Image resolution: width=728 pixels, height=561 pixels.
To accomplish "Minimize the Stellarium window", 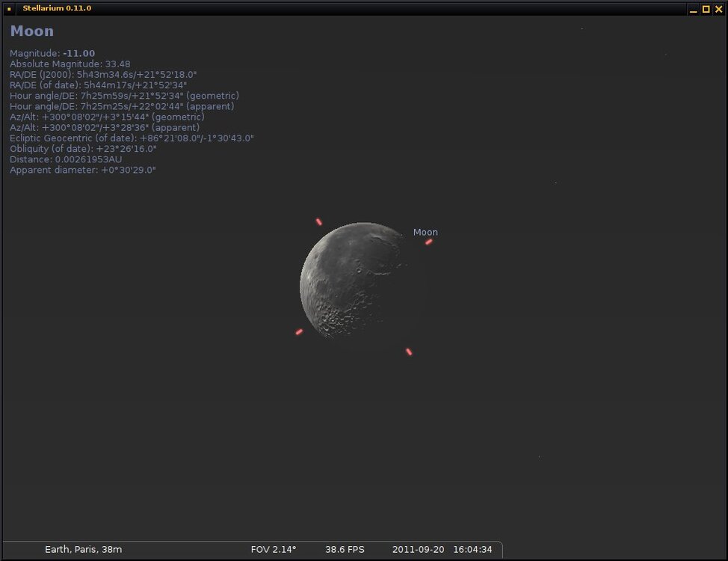I will pos(693,9).
